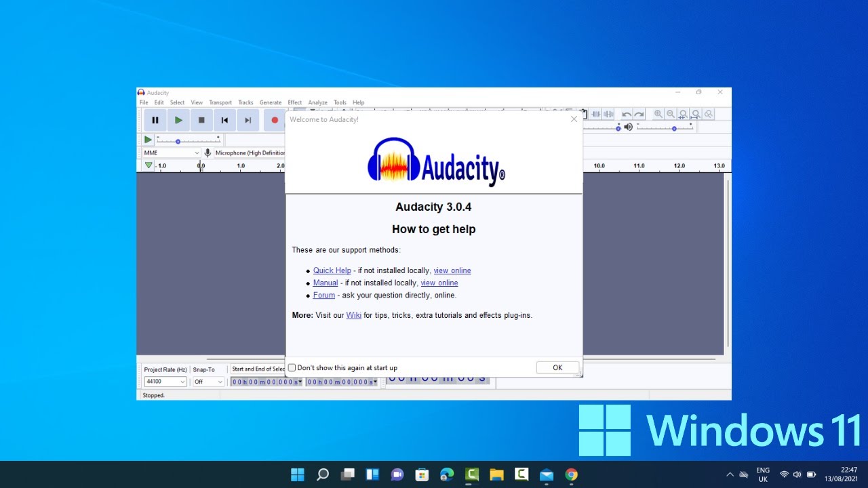
Task: Click the speaker playback volume icon
Action: [629, 127]
